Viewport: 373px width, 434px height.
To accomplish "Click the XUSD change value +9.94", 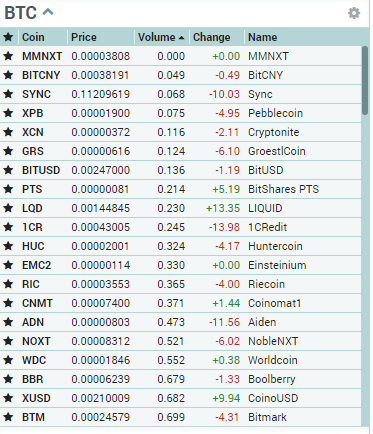I will coord(226,398).
